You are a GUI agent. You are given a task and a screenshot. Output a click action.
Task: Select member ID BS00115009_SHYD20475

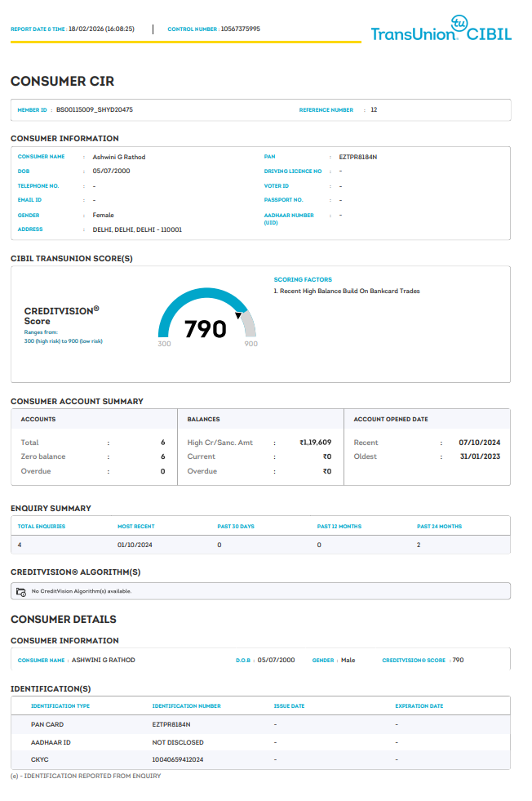pyautogui.click(x=95, y=110)
